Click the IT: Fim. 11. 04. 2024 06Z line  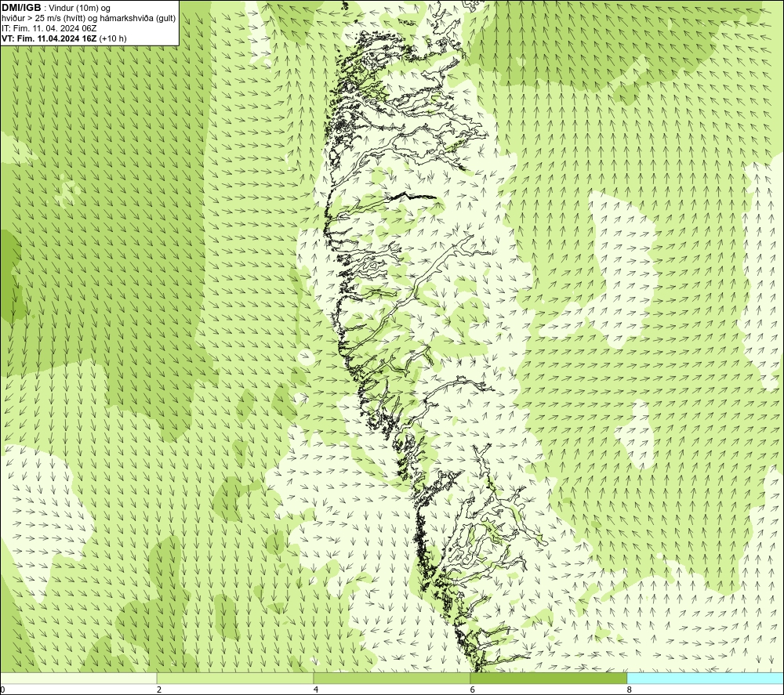49,28
